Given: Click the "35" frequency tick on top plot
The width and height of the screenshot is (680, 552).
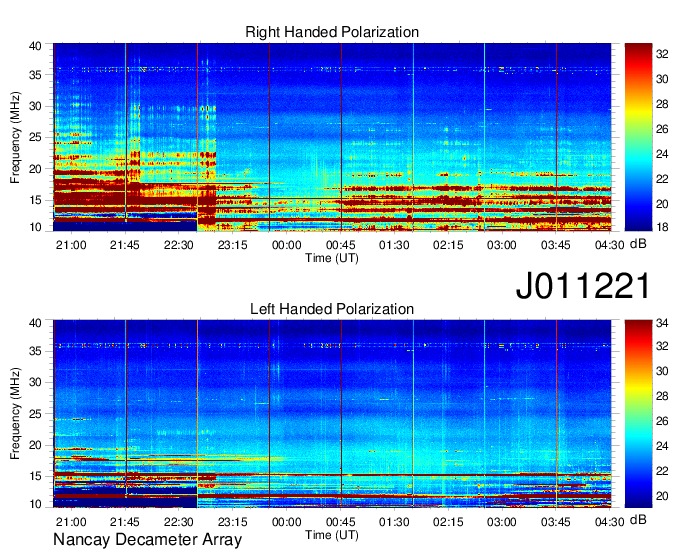Looking at the screenshot, I should click(x=35, y=75).
